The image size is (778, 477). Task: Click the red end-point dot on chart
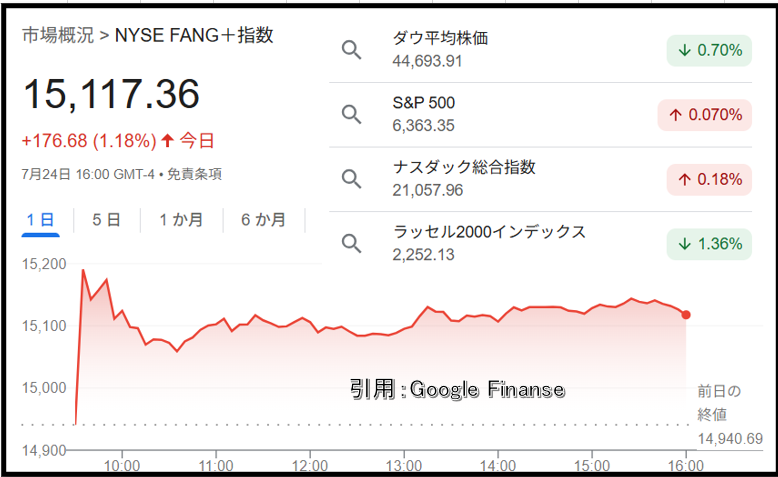(686, 315)
